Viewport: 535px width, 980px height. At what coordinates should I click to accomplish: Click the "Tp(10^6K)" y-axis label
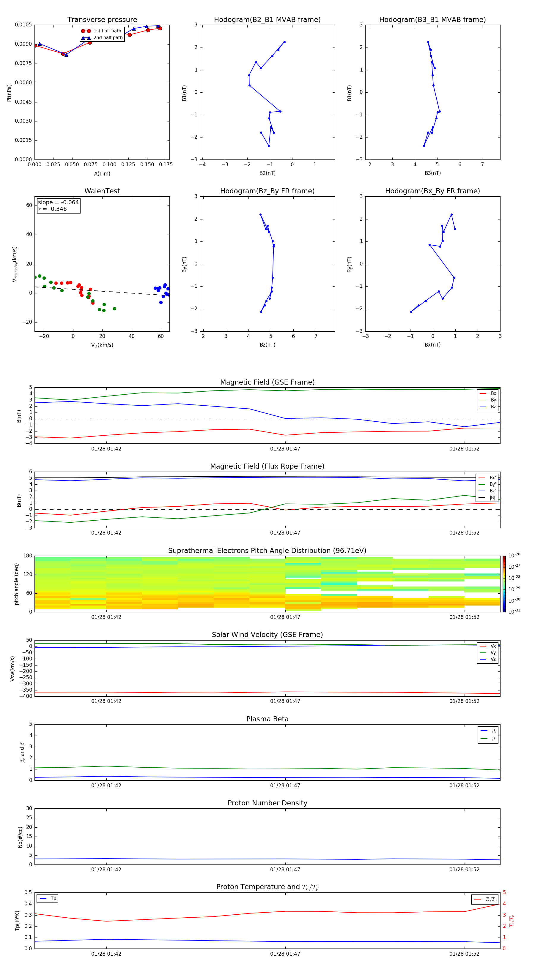click(17, 921)
